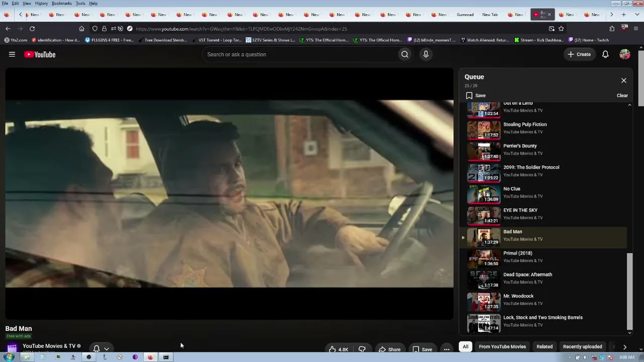Open a new tab with plus button

point(624,15)
